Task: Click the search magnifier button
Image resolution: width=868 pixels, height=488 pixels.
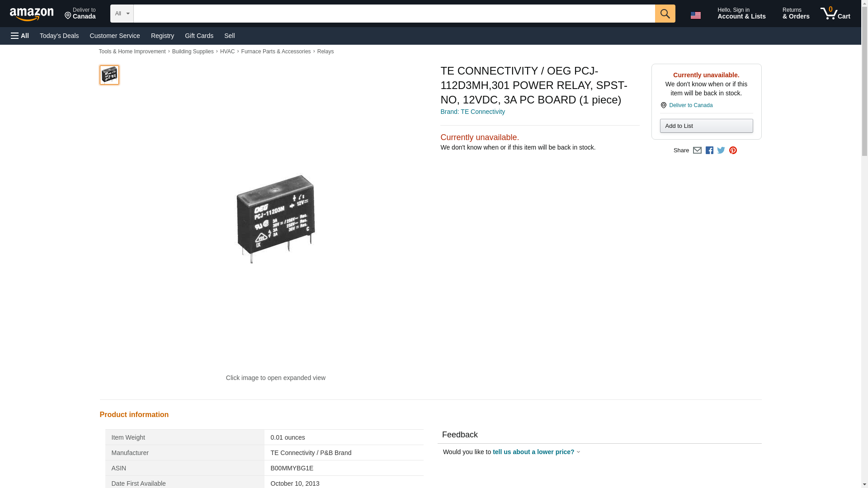Action: point(665,14)
